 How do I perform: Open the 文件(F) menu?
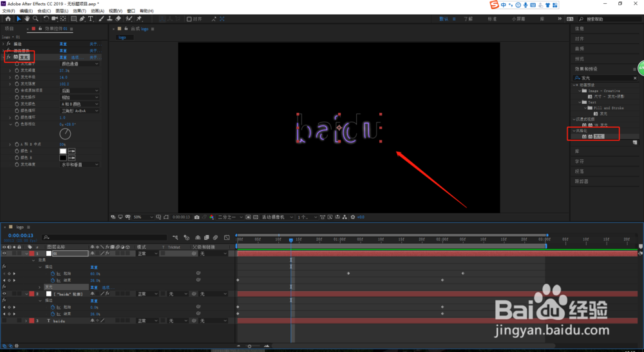pos(8,11)
